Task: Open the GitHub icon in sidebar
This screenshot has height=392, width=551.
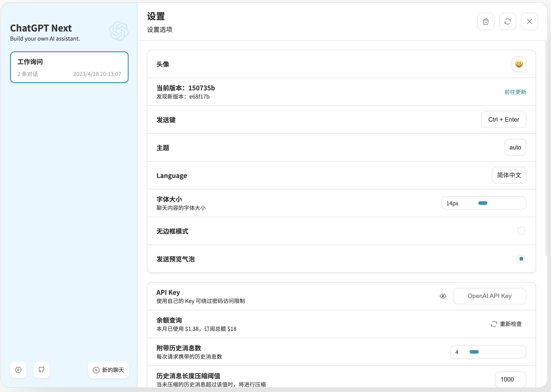Action: [42, 370]
